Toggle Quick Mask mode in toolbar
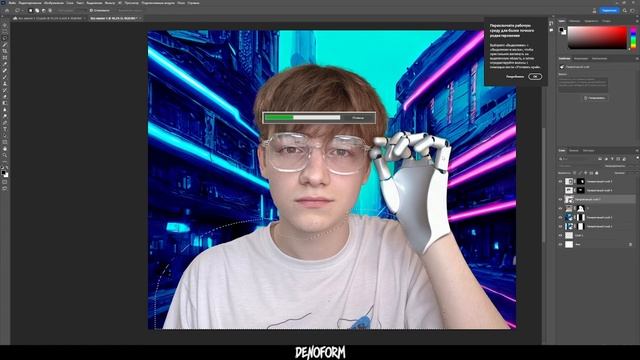Image resolution: width=640 pixels, height=360 pixels. point(5,182)
